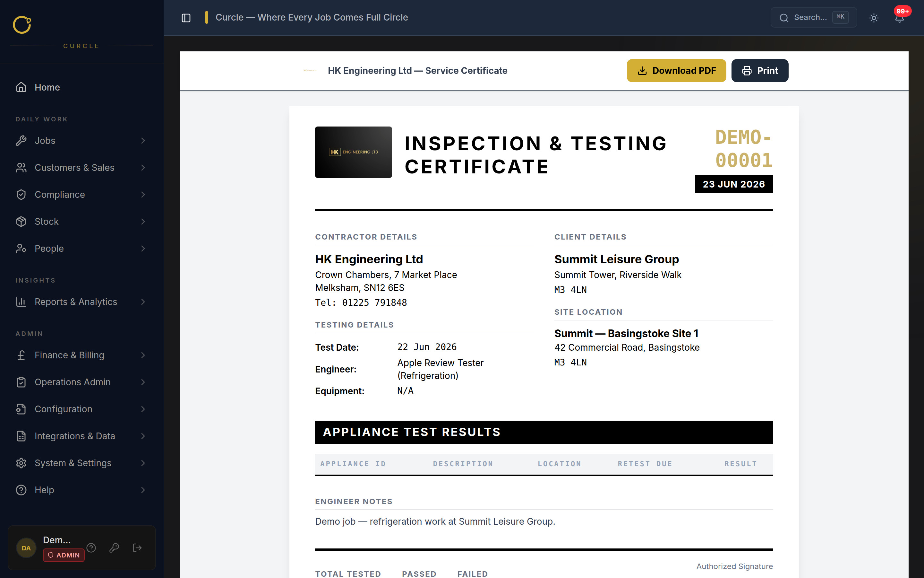Click the HK Engineering Ltd logo thumbnail
924x578 pixels.
coord(353,152)
